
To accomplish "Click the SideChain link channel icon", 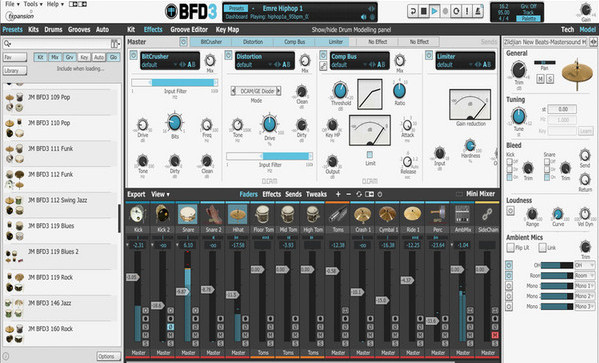I will 487,214.
